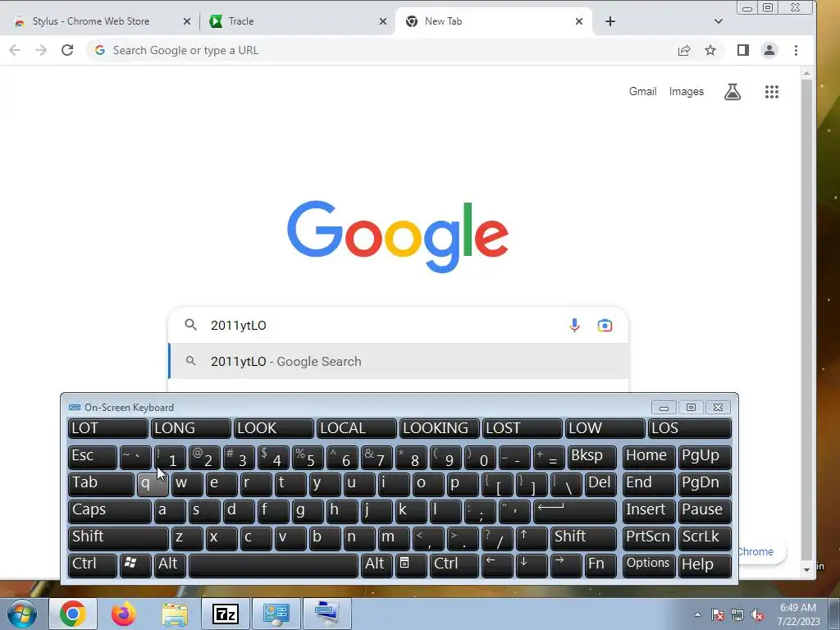
Task: Reload the page in Chrome
Action: point(67,50)
